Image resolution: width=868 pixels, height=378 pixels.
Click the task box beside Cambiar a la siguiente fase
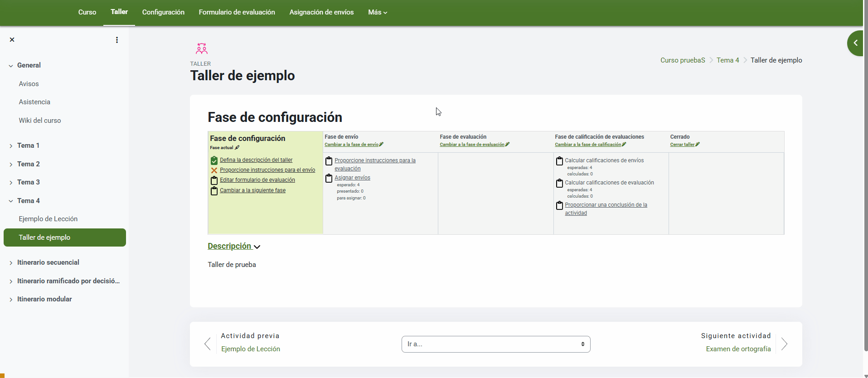[214, 191]
